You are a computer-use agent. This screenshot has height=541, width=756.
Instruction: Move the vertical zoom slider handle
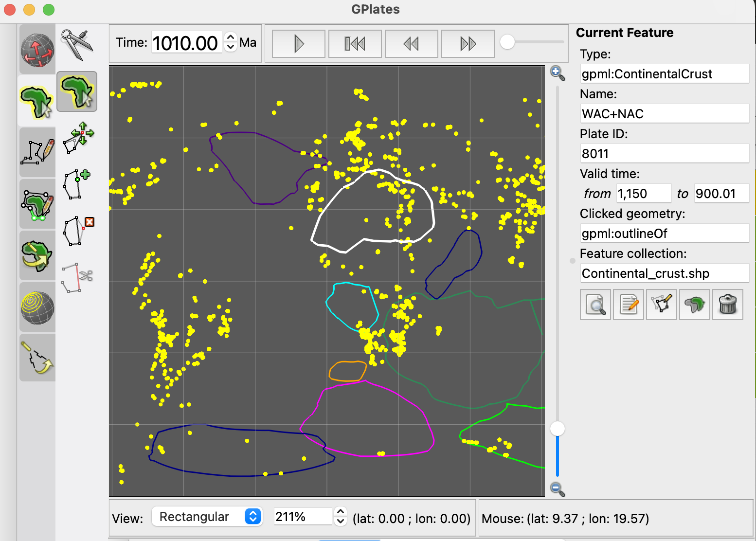[558, 429]
